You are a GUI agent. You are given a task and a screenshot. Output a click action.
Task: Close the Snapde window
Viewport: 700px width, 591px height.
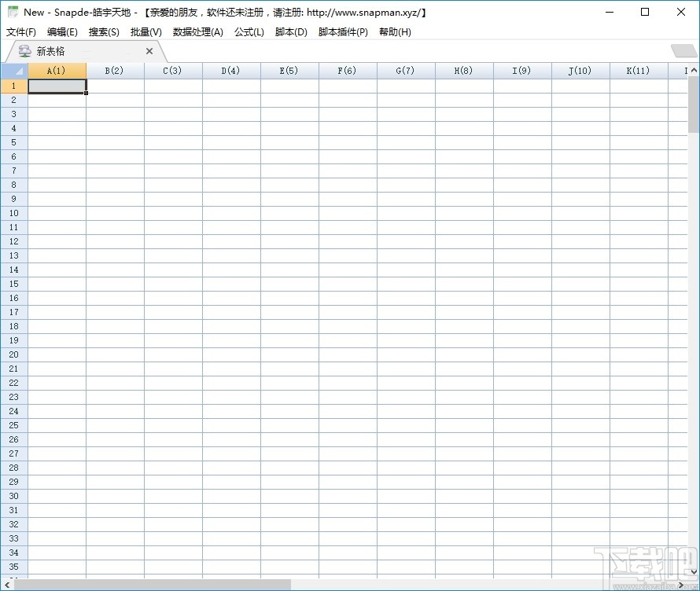pyautogui.click(x=681, y=12)
